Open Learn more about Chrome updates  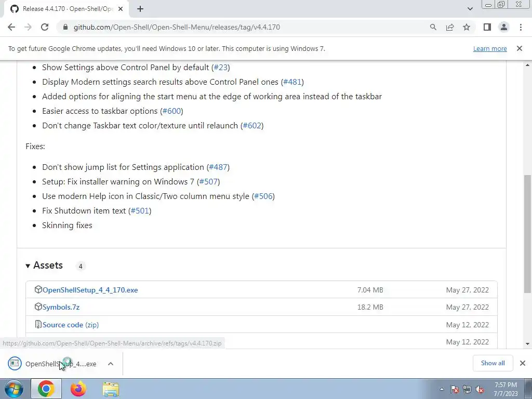tap(490, 48)
